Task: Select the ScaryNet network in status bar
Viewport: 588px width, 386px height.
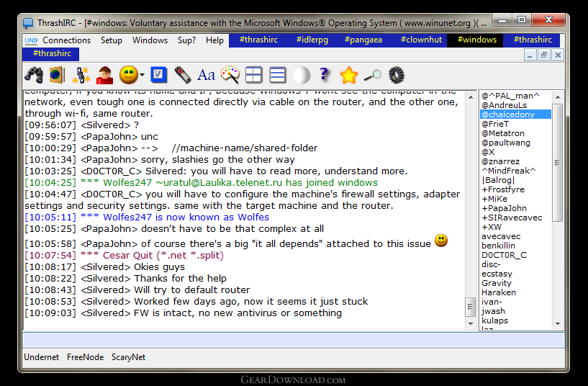Action: (128, 357)
